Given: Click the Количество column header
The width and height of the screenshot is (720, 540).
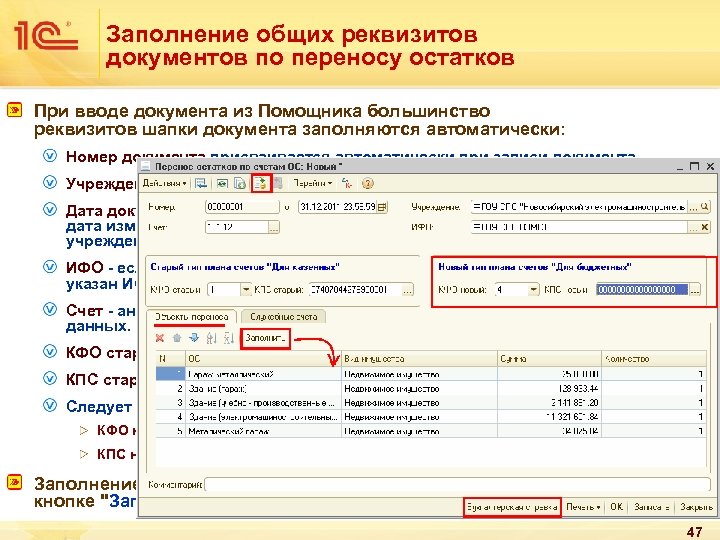Looking at the screenshot, I should 654,359.
